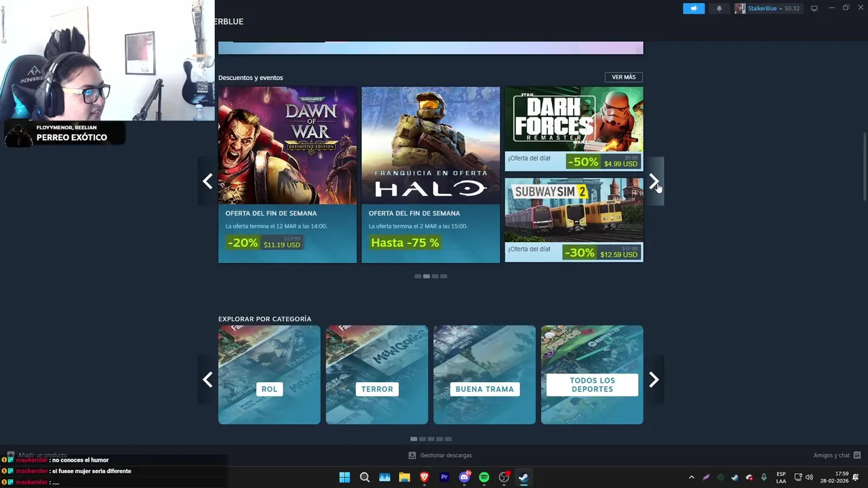This screenshot has height=488, width=868.
Task: Select first discounts carousel page dot
Action: point(418,277)
